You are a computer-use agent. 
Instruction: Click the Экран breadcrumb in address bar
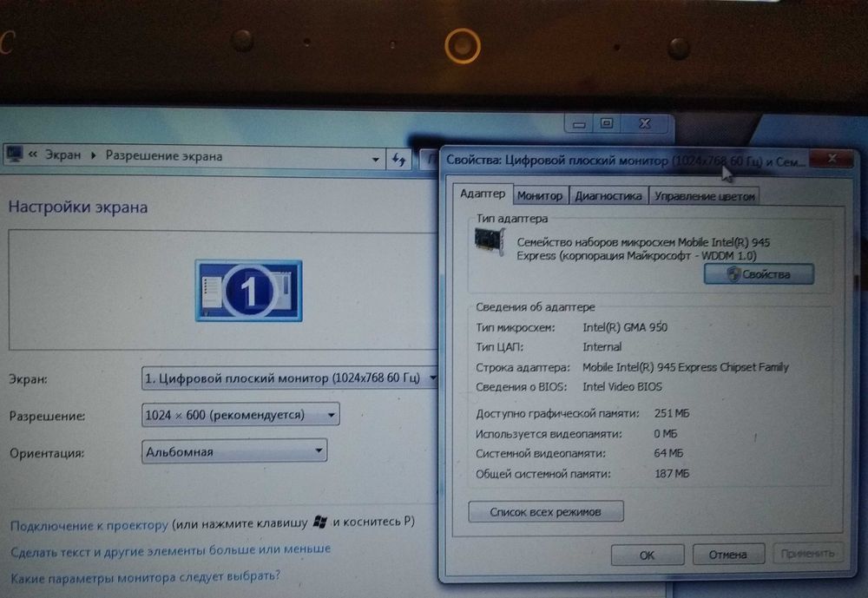pyautogui.click(x=62, y=155)
